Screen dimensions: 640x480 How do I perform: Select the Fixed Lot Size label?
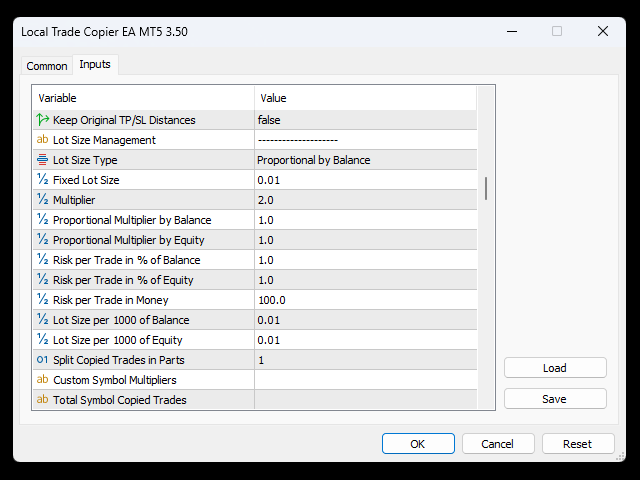(86, 180)
